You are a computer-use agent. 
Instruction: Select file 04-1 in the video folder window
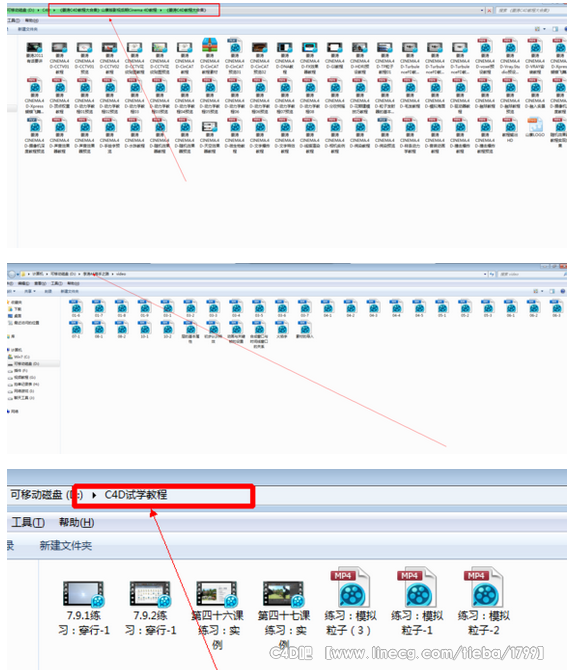pyautogui.click(x=328, y=309)
